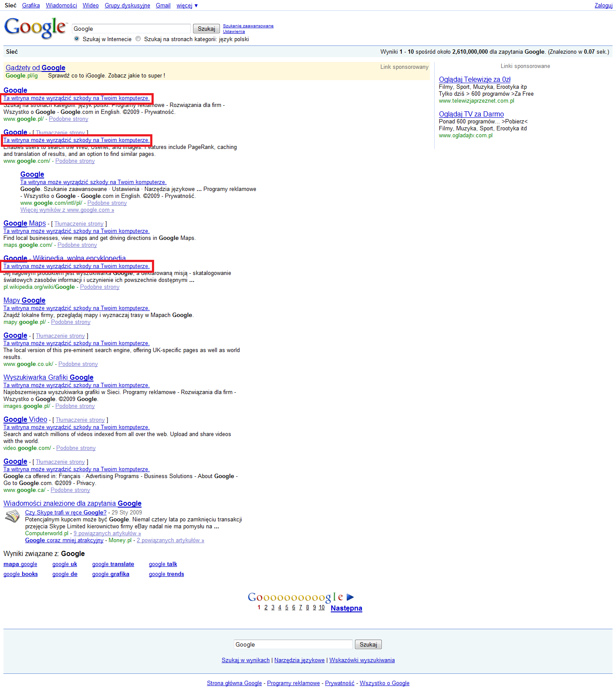Click 'Podobne strony' for maps.google.com result
The width and height of the screenshot is (616, 692).
tap(77, 245)
